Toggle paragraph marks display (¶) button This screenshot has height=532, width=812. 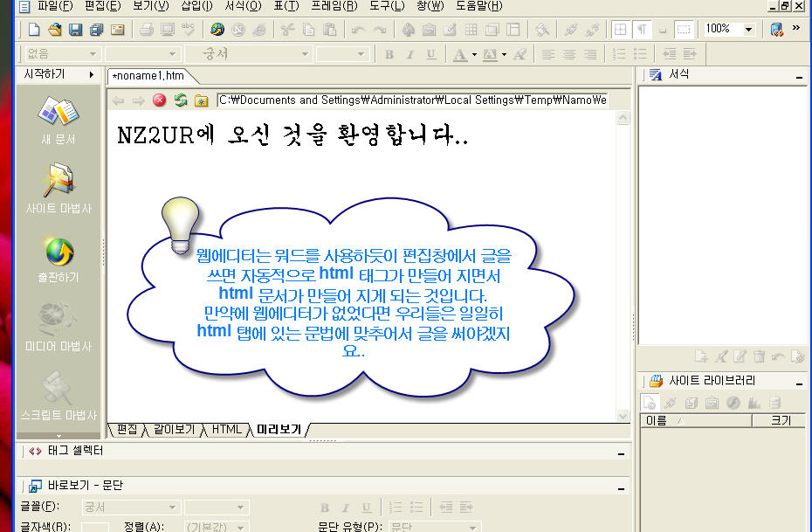click(642, 29)
